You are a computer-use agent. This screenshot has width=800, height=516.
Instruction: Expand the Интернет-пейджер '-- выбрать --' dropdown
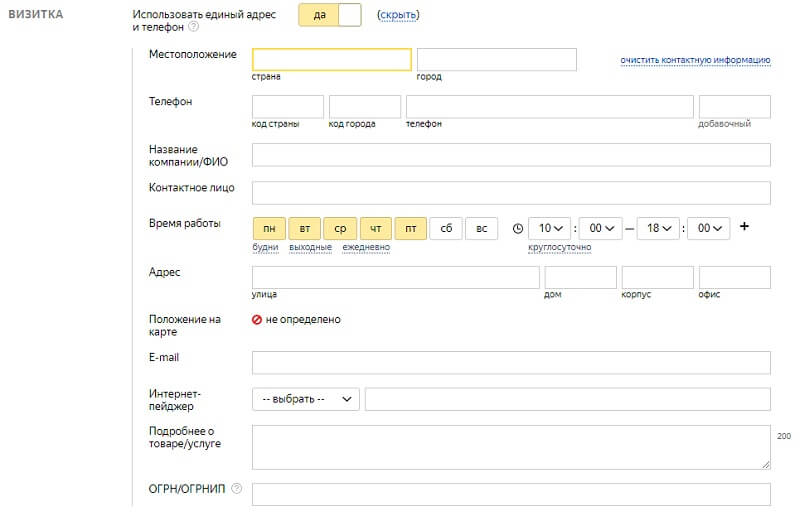pyautogui.click(x=305, y=399)
